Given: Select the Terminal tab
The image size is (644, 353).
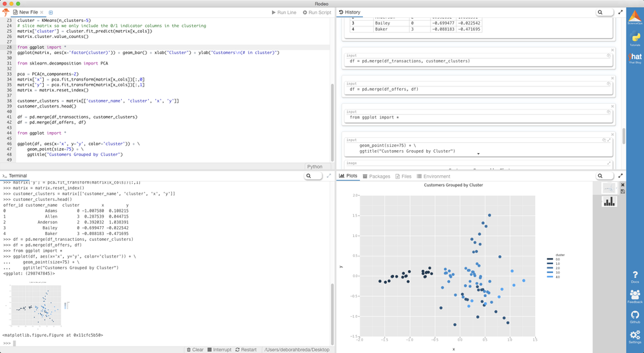Looking at the screenshot, I should click(15, 176).
